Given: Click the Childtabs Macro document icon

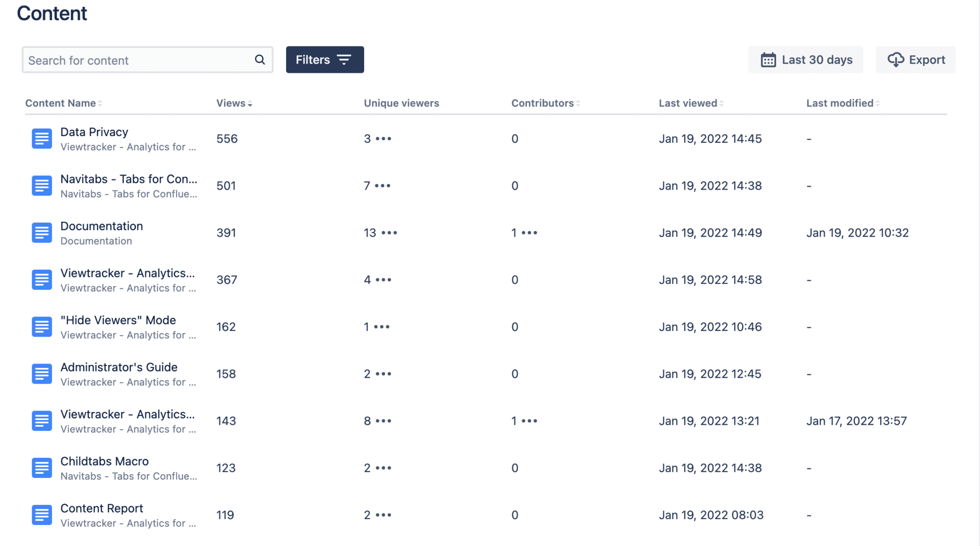Looking at the screenshot, I should [42, 467].
